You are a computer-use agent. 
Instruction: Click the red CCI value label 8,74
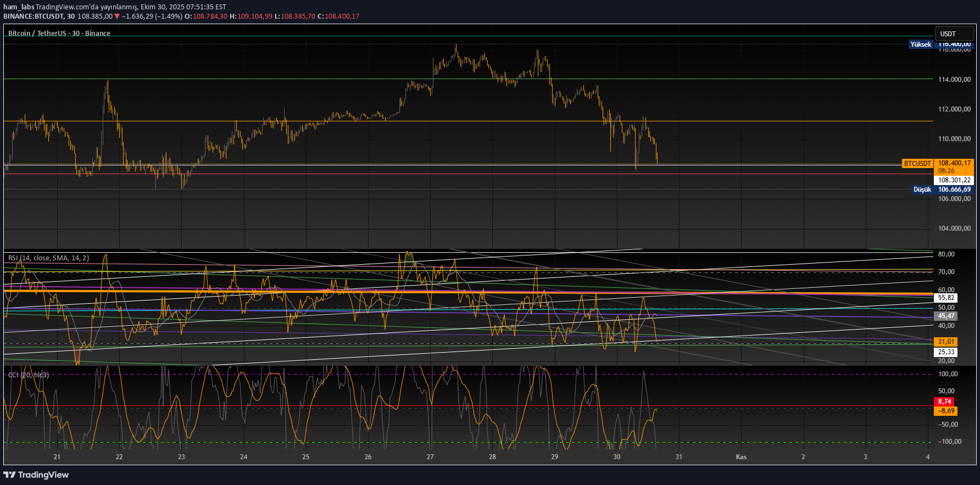click(944, 402)
